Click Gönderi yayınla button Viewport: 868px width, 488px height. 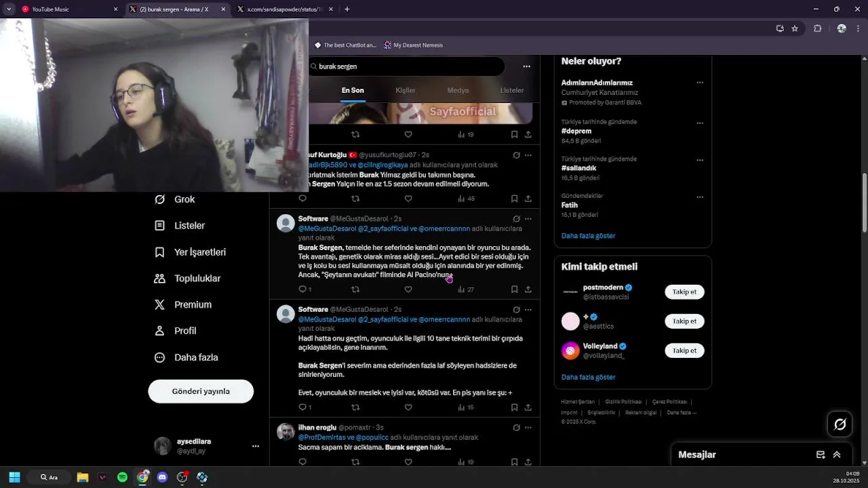(201, 391)
